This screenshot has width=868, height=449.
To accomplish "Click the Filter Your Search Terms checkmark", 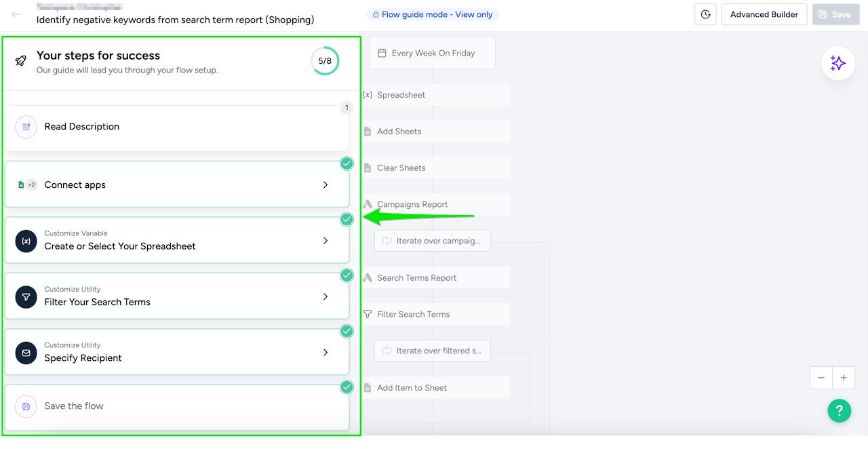I will (x=347, y=275).
